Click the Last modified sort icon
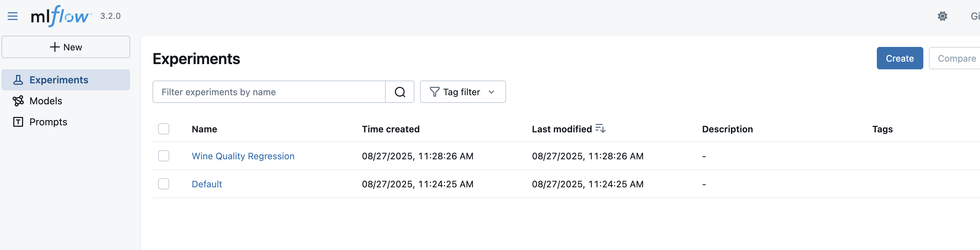The height and width of the screenshot is (250, 980). 600,129
